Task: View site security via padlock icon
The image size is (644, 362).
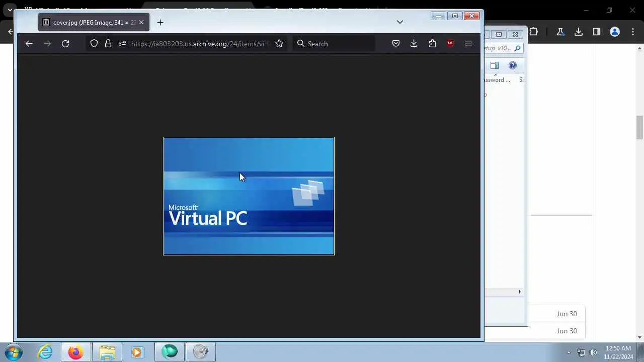Action: coord(108,44)
